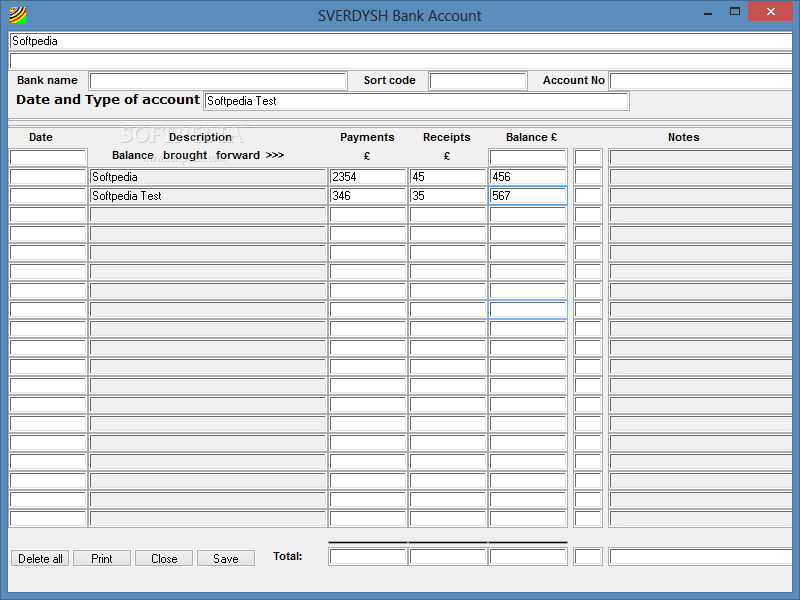The image size is (800, 600).
Task: Click the Balance £ column header
Action: click(531, 137)
